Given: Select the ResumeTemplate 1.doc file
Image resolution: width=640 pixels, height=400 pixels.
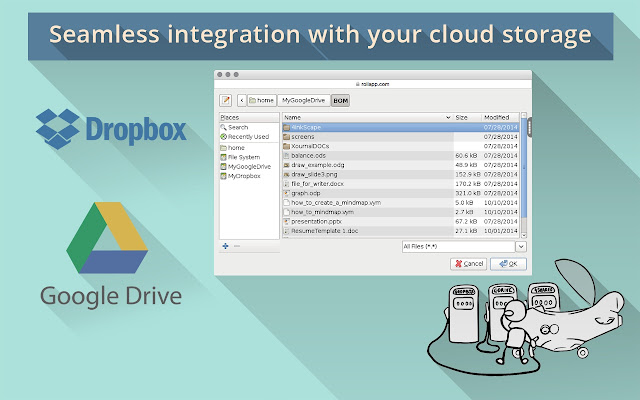Looking at the screenshot, I should [x=400, y=231].
